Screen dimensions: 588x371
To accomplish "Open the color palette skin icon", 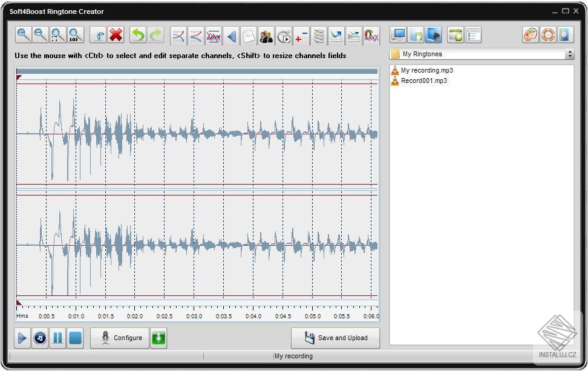I will click(531, 35).
